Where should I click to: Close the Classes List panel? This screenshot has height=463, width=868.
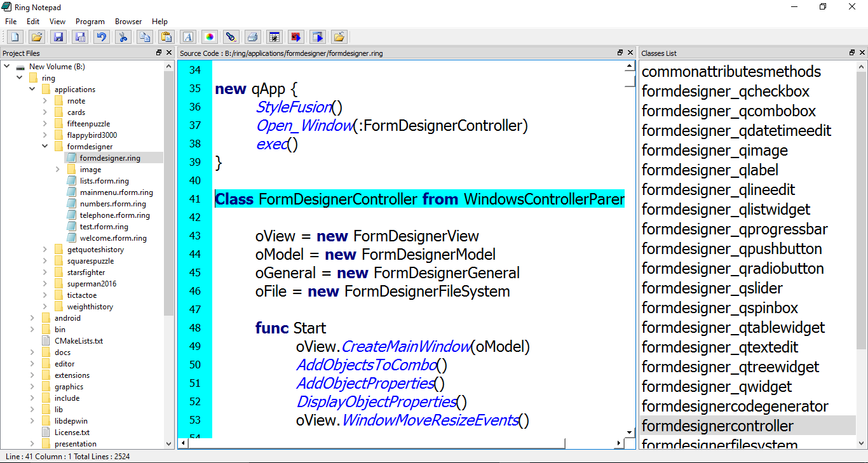(862, 53)
